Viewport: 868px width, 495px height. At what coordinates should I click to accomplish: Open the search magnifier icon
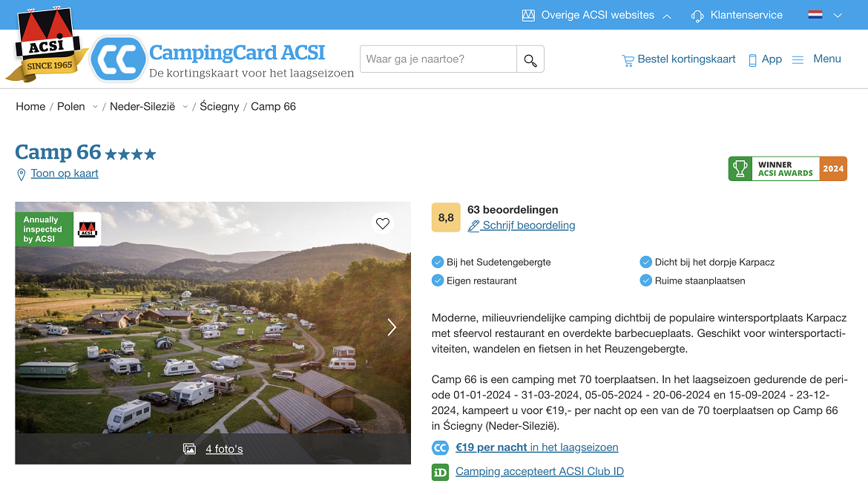point(530,59)
